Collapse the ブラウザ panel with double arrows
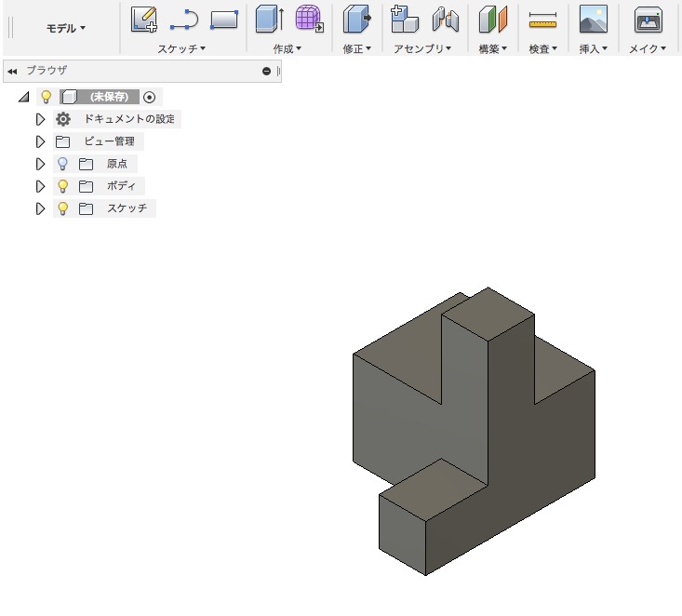Image resolution: width=682 pixels, height=616 pixels. [12, 71]
